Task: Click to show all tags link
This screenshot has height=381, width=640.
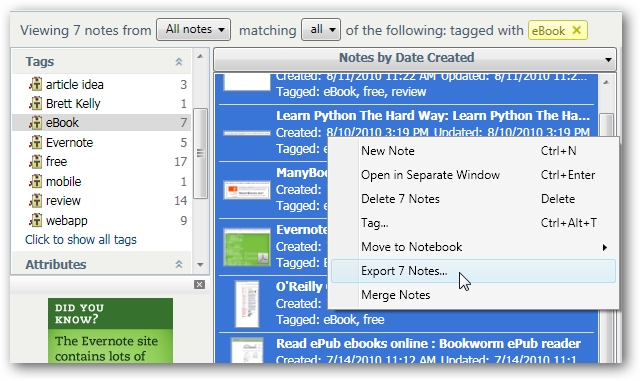Action: coord(81,240)
